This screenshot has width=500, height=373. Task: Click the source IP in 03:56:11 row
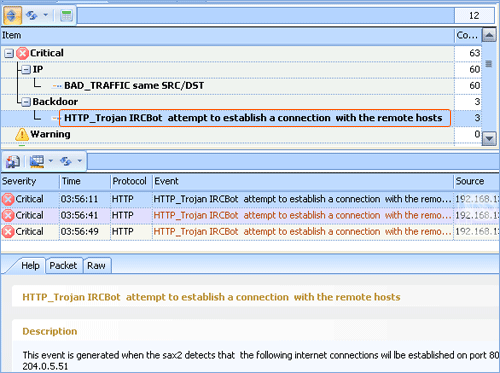pyautogui.click(x=477, y=199)
